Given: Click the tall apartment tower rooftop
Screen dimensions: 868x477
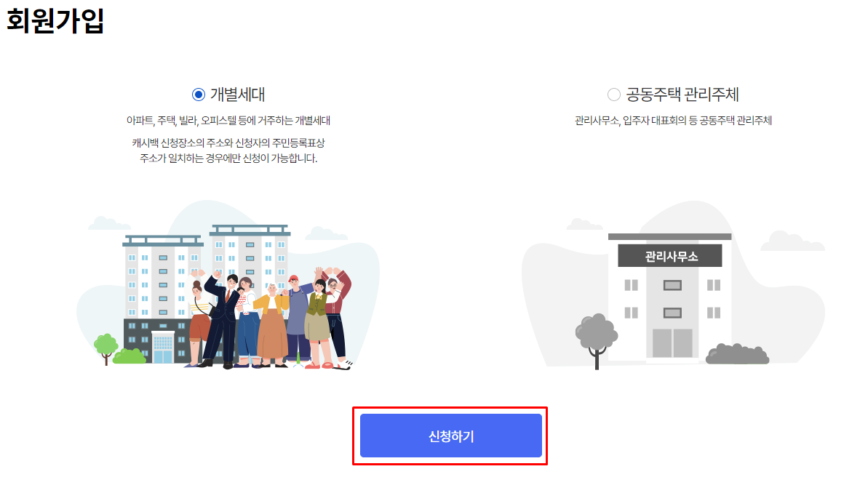Looking at the screenshot, I should tap(250, 230).
